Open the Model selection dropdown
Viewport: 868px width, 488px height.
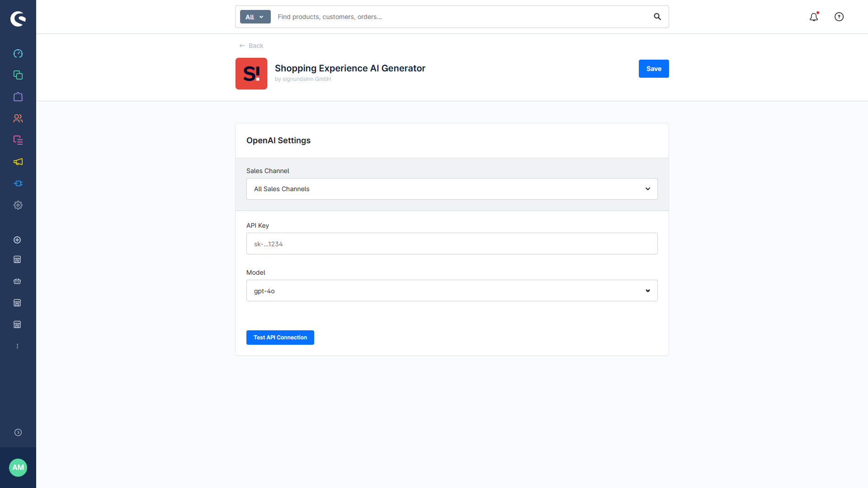[x=452, y=291]
